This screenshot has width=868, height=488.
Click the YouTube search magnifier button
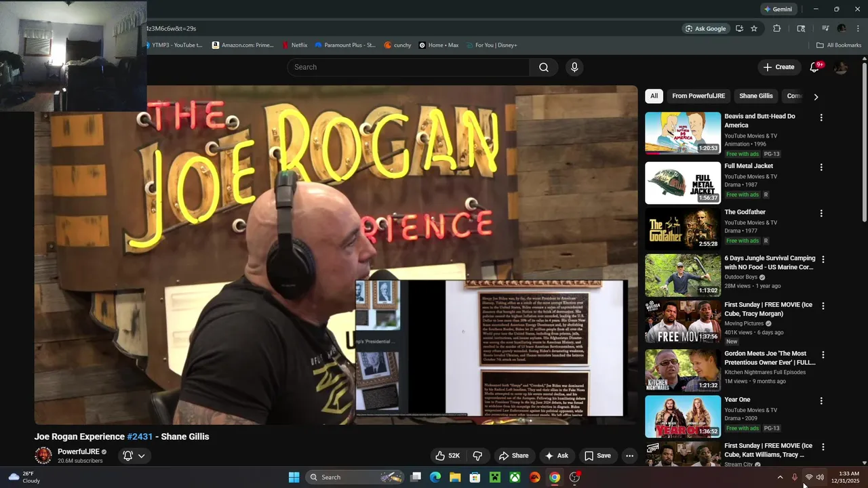(x=544, y=67)
